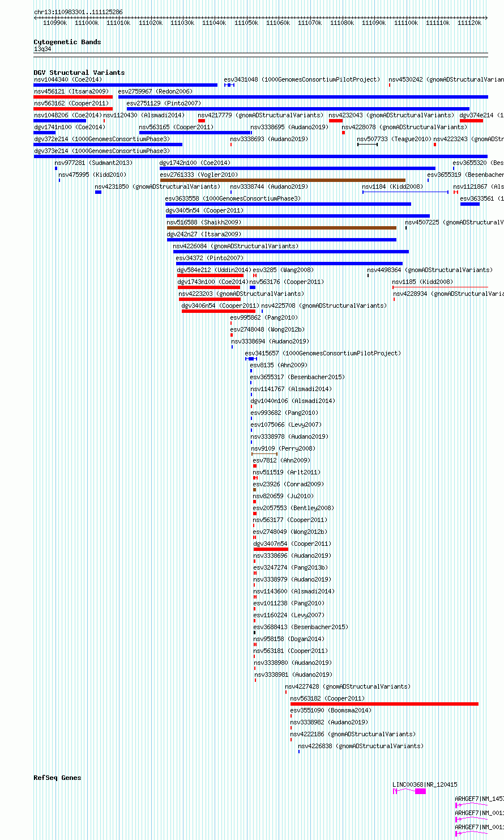This screenshot has width=504, height=840.
Task: Select esv3551090 (Boomsma2014) label
Action: [331, 710]
